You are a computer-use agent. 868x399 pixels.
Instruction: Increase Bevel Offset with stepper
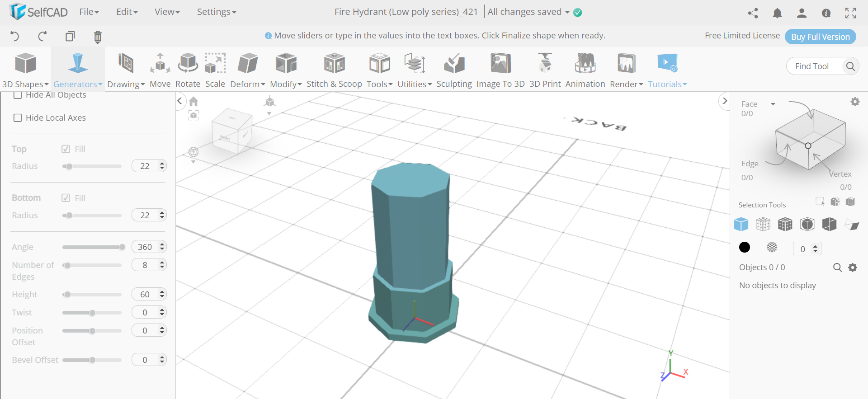162,357
